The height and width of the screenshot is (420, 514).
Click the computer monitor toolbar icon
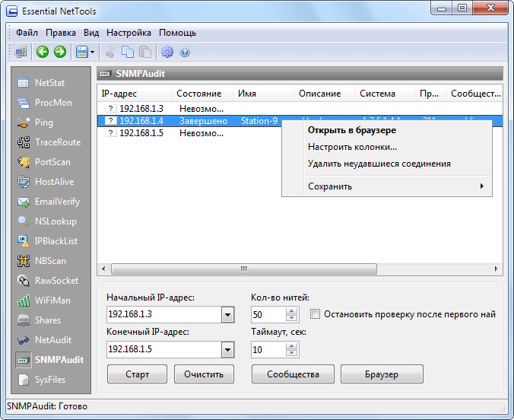(21, 52)
